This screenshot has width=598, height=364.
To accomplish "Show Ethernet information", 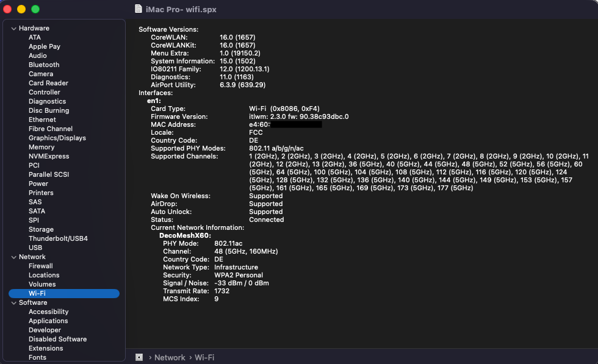I will (x=42, y=120).
